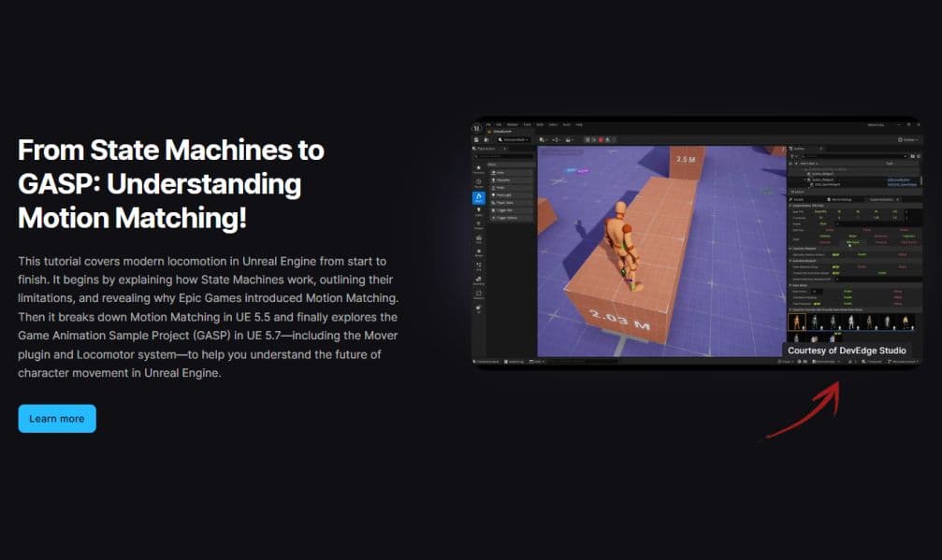Choose Trigger Box in Place Actors list
Viewport: 942px width, 560px height.
[x=512, y=210]
